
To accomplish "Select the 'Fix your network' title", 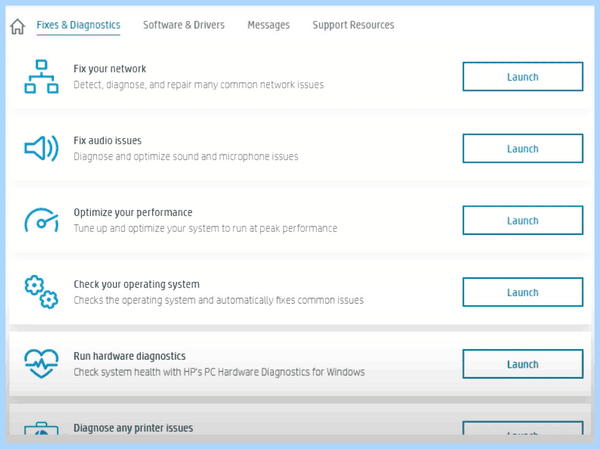I will click(x=110, y=69).
